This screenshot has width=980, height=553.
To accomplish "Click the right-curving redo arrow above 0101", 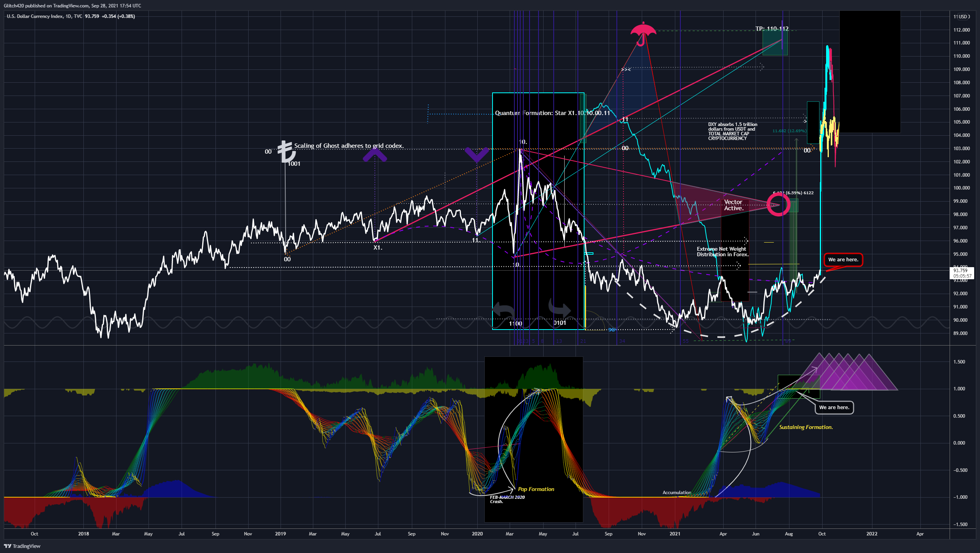I will click(560, 308).
